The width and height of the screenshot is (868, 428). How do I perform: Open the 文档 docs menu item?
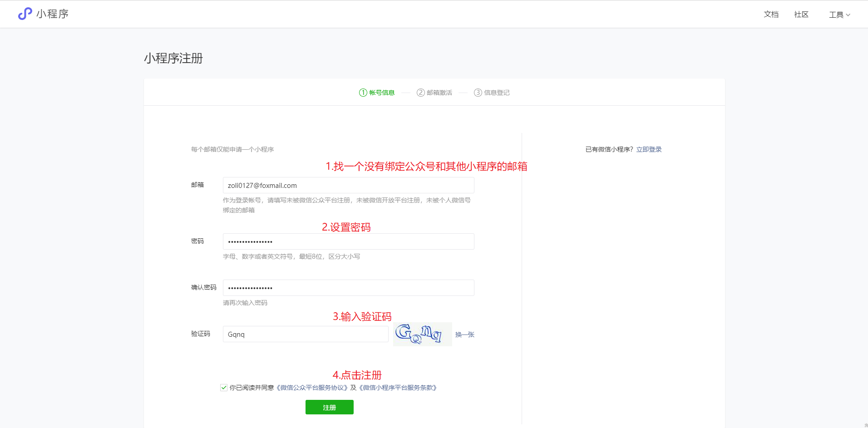(x=771, y=15)
